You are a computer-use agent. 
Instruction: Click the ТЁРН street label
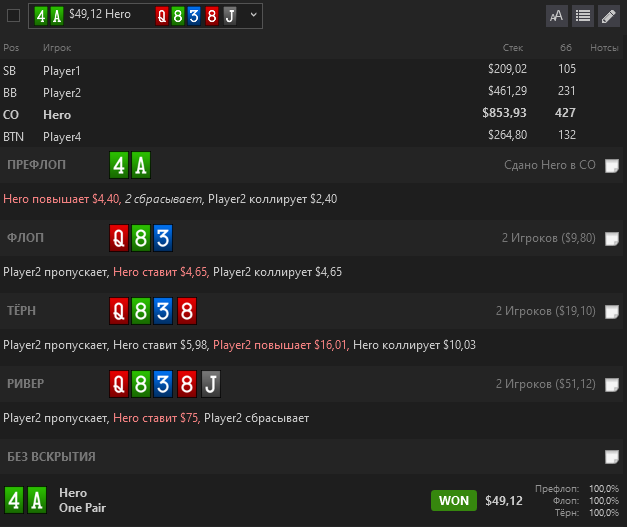[22, 311]
